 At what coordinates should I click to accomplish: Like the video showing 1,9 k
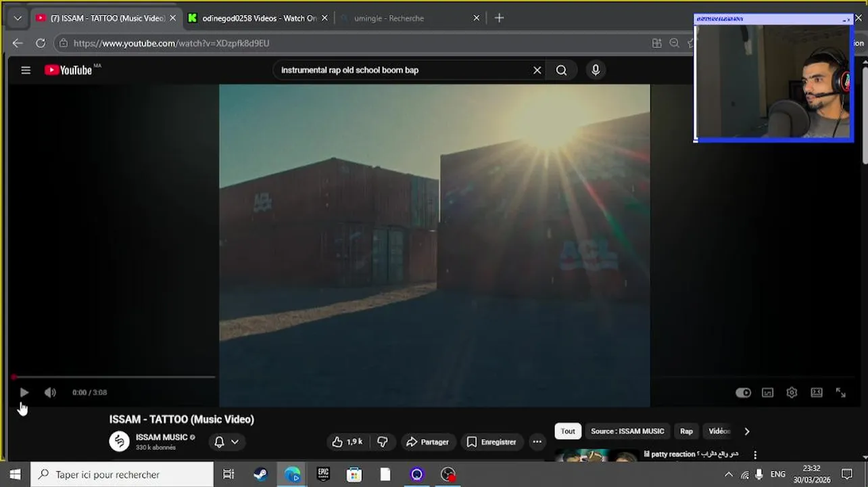tap(347, 442)
